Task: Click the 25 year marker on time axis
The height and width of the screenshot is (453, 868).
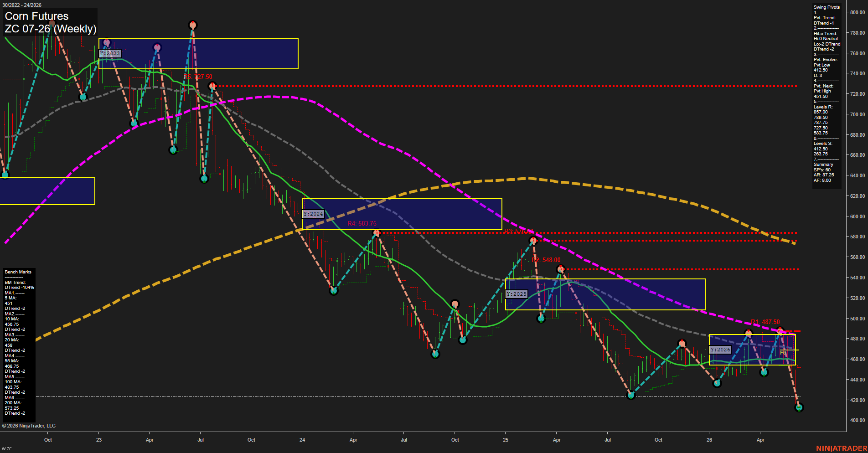Action: 506,440
